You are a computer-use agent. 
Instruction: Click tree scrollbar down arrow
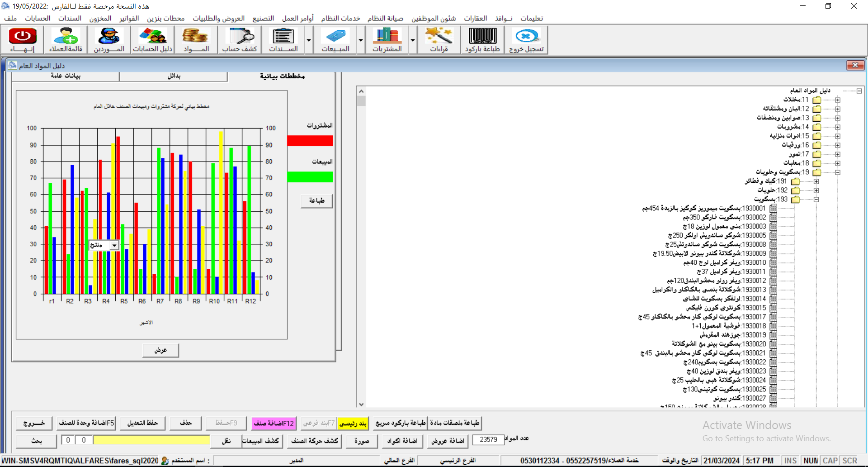coord(361,404)
